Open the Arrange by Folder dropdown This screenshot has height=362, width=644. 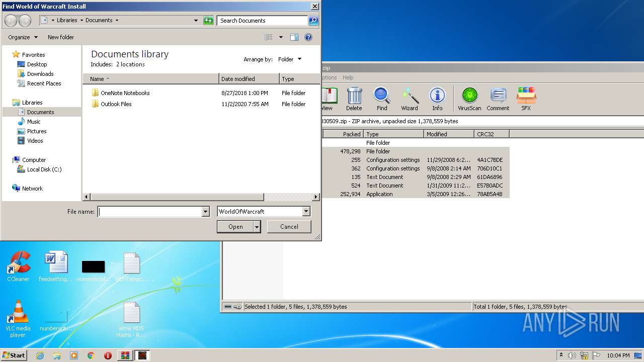[290, 59]
